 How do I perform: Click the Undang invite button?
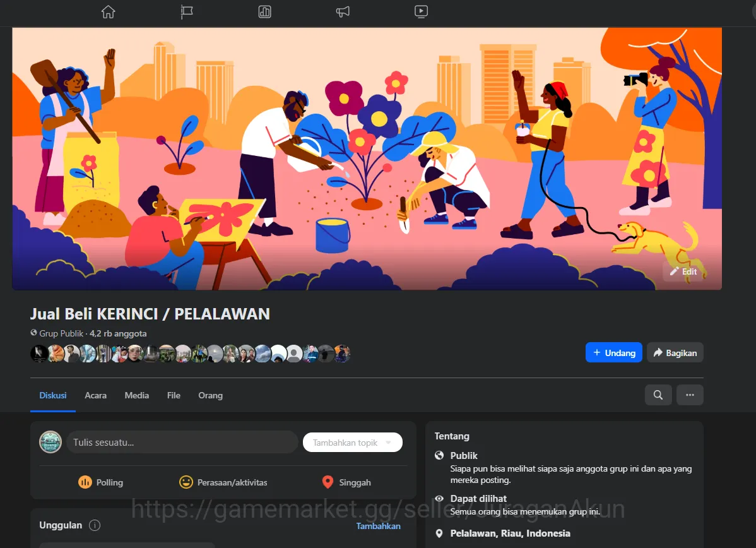pyautogui.click(x=613, y=353)
